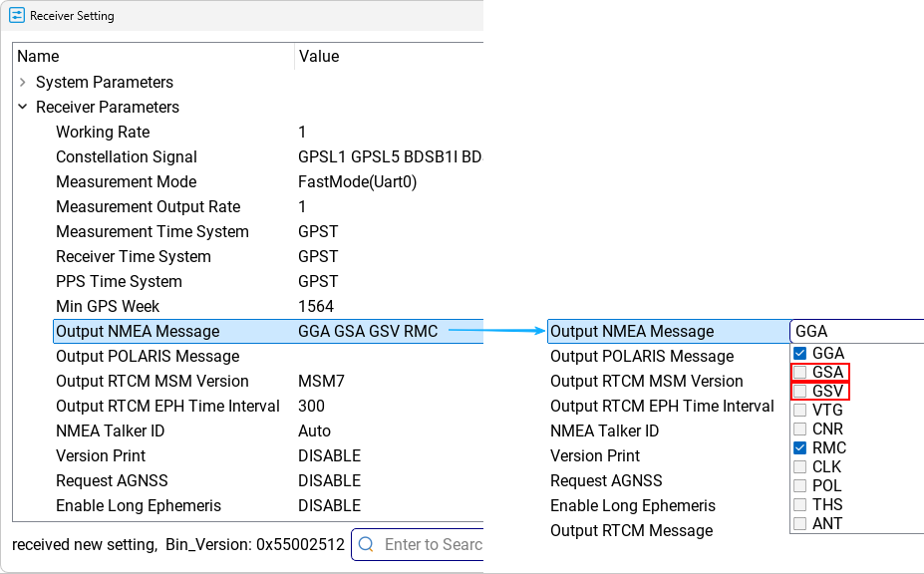Viewport: 924px width, 574px height.
Task: Click the search magnifier icon
Action: tap(366, 544)
